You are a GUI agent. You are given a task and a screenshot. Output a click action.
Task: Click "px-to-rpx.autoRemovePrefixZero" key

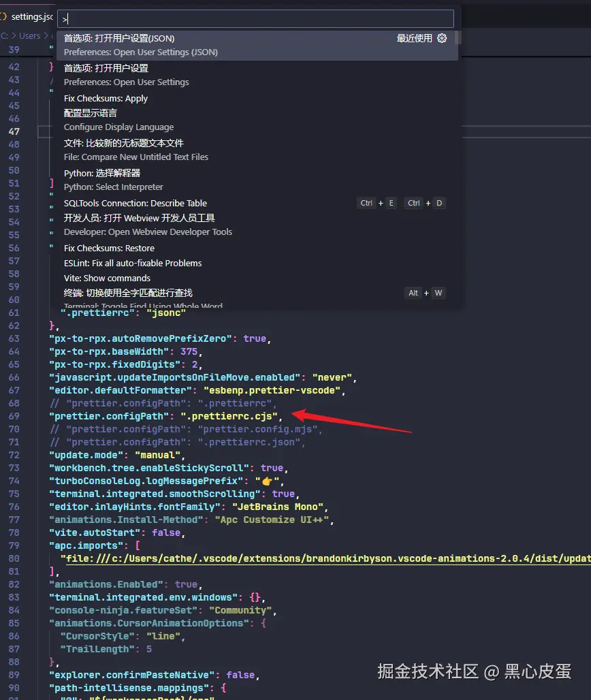pyautogui.click(x=141, y=338)
